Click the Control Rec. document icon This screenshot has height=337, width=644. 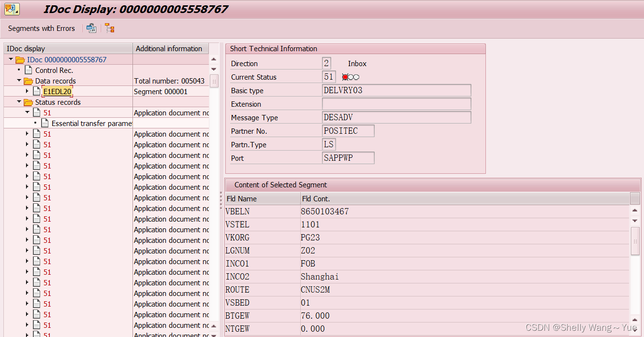(x=27, y=70)
